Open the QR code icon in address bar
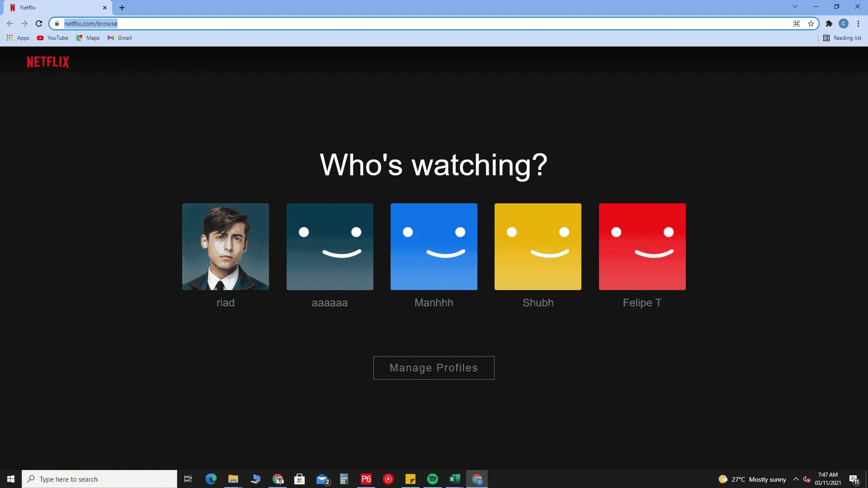Viewport: 868px width, 488px height. (797, 23)
